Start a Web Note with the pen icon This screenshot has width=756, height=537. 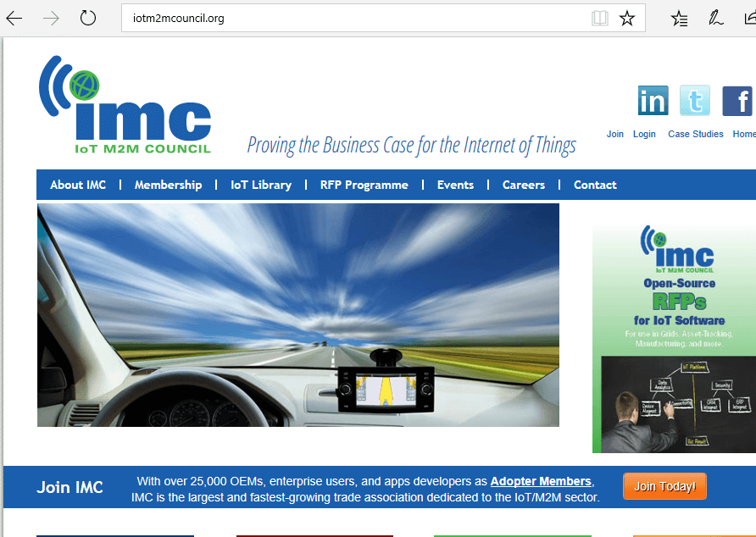tap(714, 17)
